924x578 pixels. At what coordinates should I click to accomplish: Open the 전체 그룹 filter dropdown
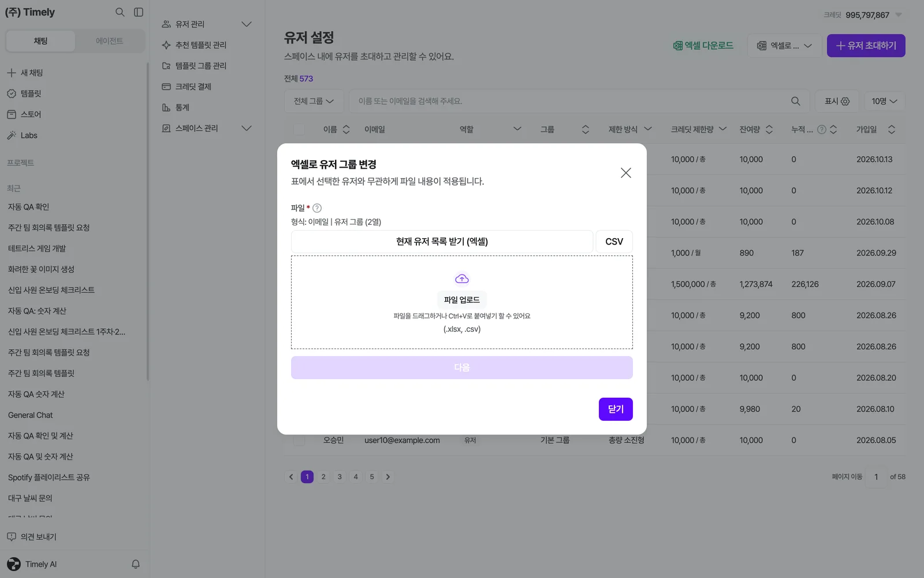point(314,101)
